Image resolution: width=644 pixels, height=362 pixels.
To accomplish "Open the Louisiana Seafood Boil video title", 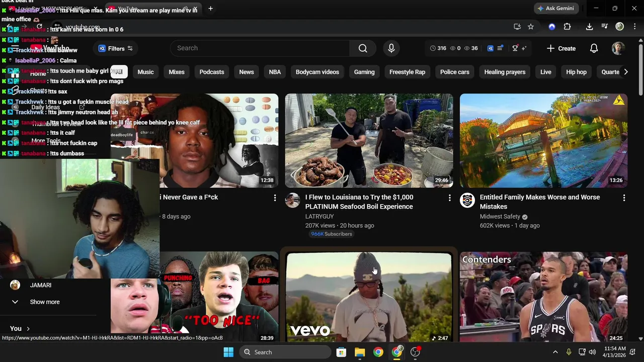I will [x=359, y=202].
